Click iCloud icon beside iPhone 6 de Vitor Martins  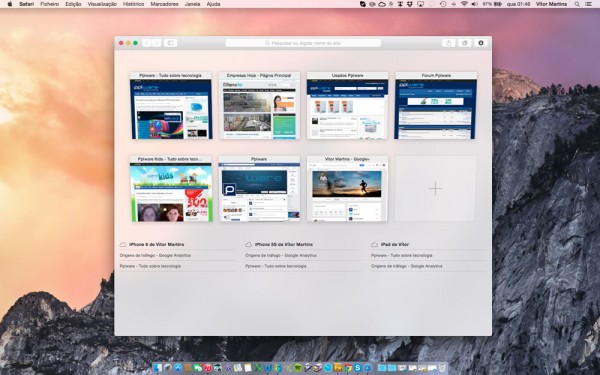tap(123, 244)
